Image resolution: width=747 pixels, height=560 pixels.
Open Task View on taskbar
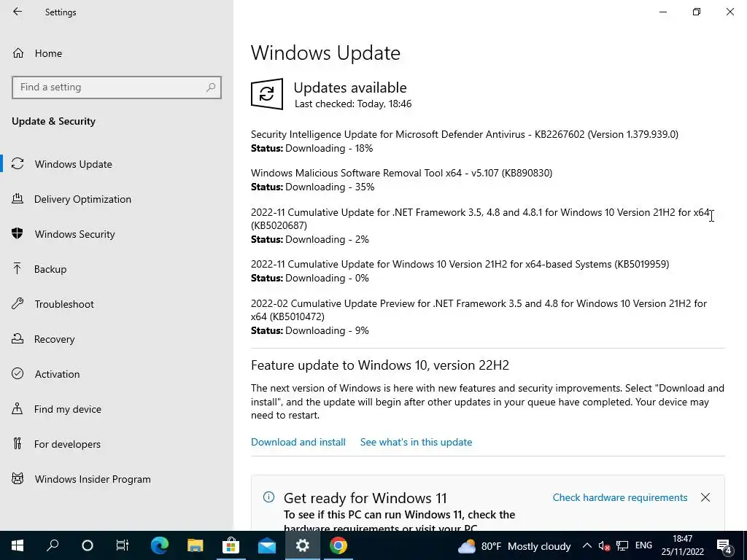pyautogui.click(x=123, y=545)
